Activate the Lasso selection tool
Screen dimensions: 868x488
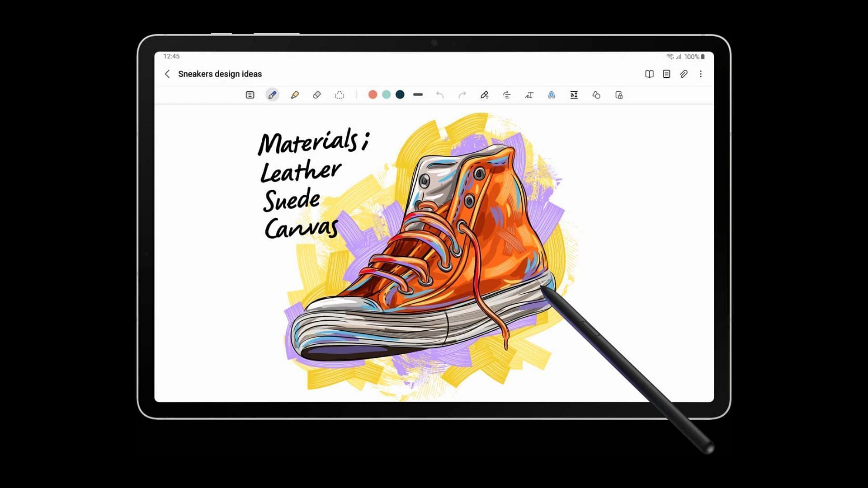point(340,95)
